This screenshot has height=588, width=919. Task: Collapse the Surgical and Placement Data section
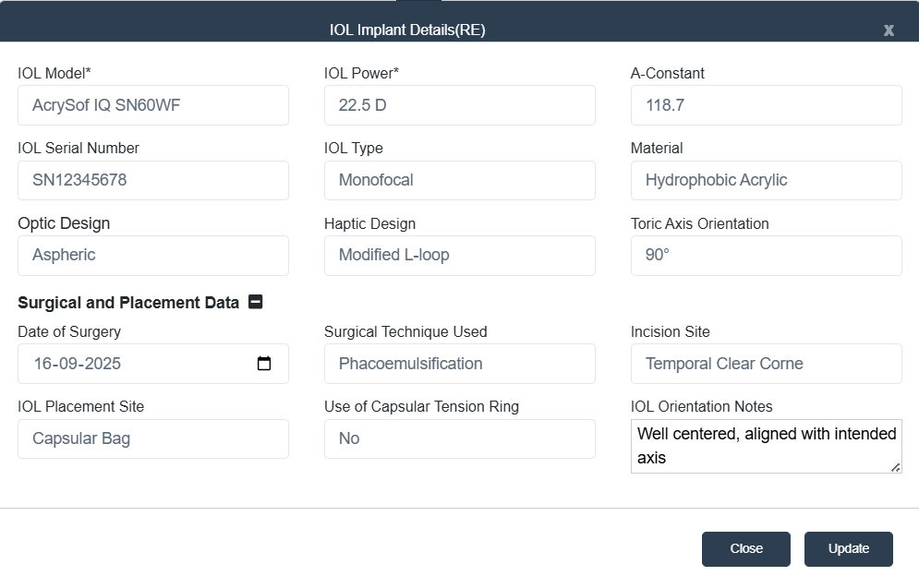[256, 302]
